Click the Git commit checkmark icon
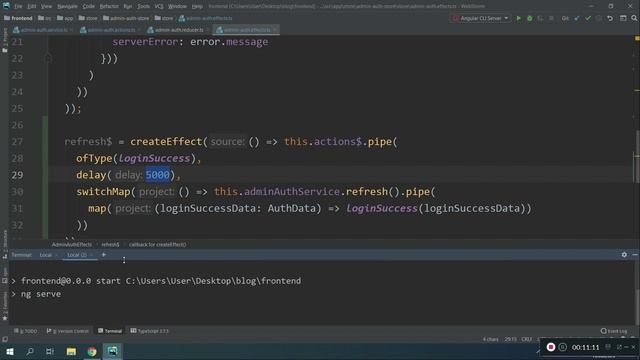 588,18
